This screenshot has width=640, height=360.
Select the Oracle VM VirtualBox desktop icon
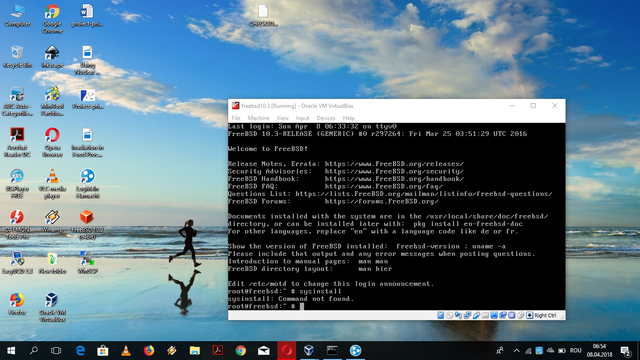click(x=52, y=307)
